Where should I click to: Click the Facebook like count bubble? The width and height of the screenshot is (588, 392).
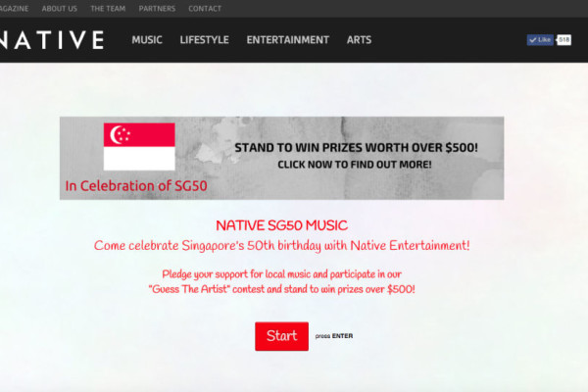563,40
